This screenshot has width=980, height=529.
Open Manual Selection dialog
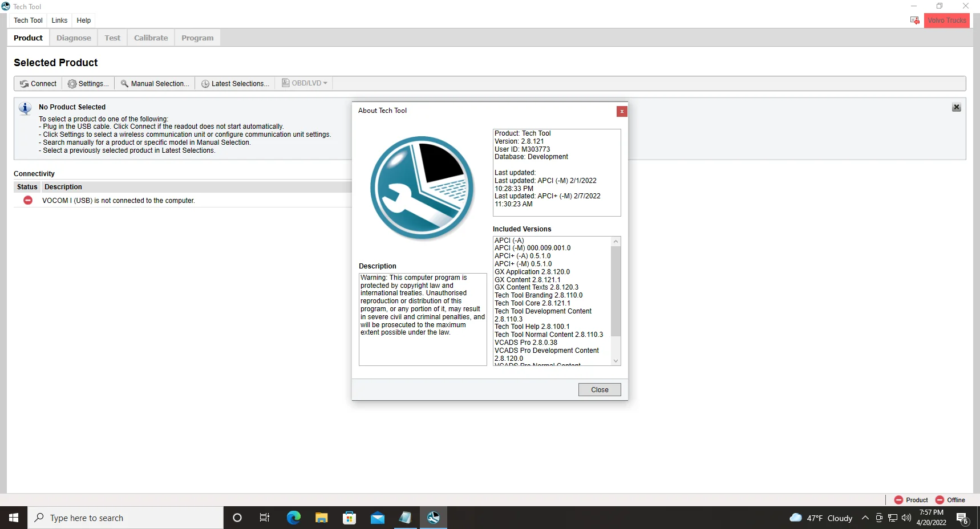point(155,83)
